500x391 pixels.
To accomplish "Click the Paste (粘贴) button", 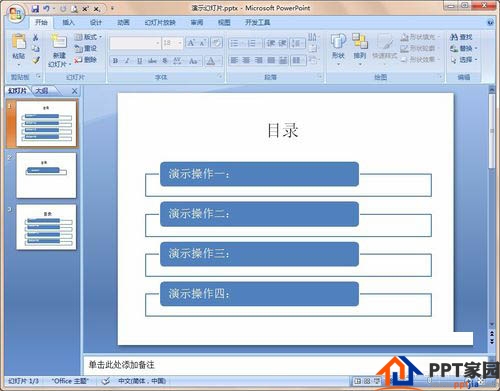I will point(19,49).
